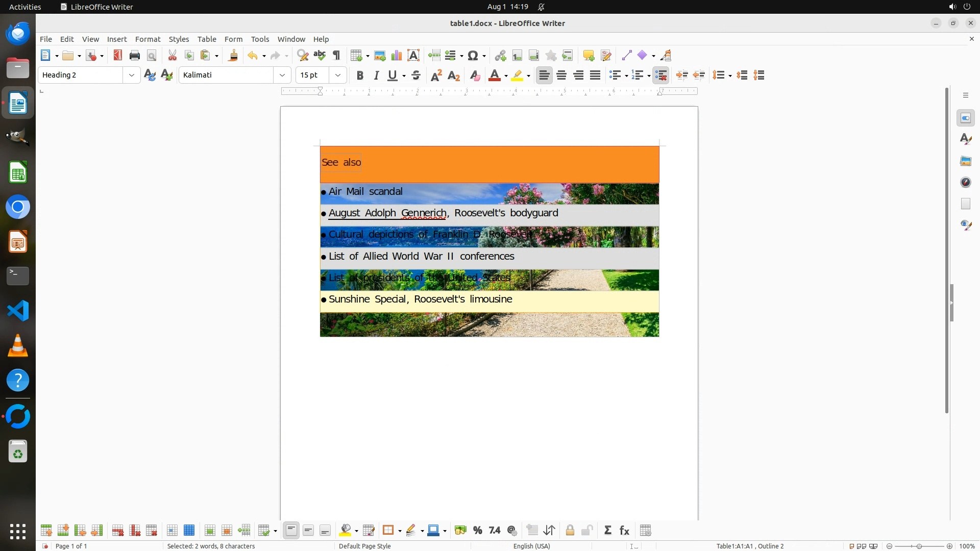Click the Export as PDF icon
Screen dimensions: 980x551
(x=118, y=56)
